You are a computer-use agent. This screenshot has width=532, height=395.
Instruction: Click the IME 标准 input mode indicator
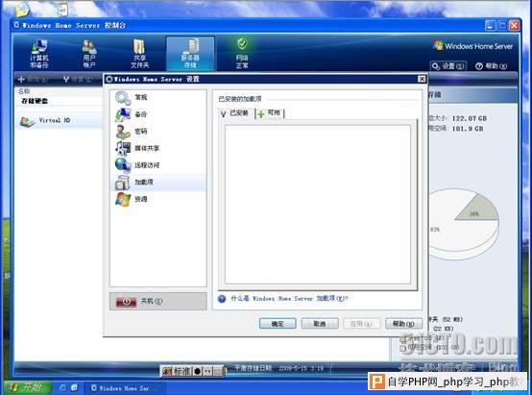[x=181, y=371]
